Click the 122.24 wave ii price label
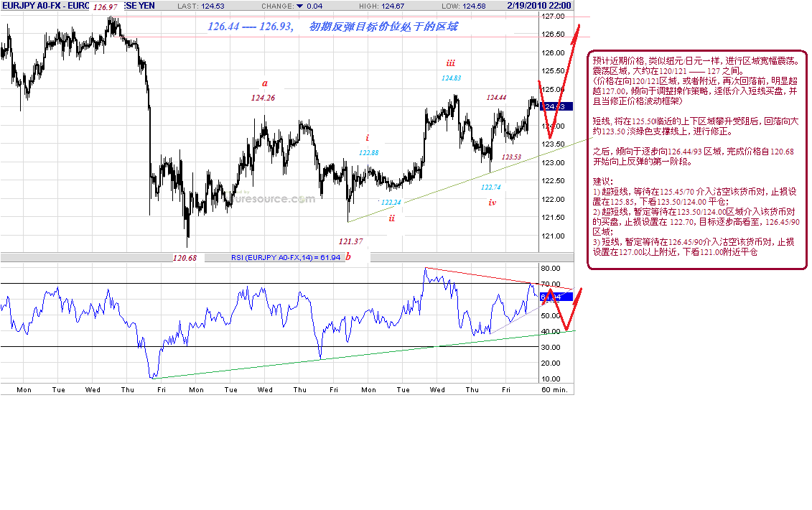Viewport: 812px width, 510px height. tap(391, 203)
